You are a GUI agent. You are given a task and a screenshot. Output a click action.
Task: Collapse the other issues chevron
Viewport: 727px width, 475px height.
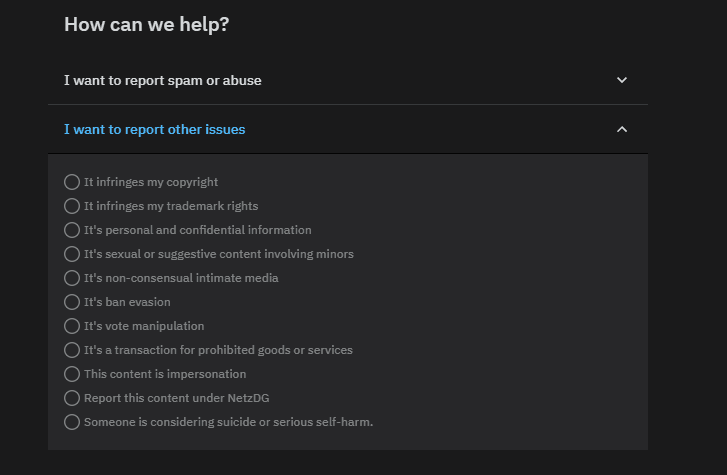[622, 129]
